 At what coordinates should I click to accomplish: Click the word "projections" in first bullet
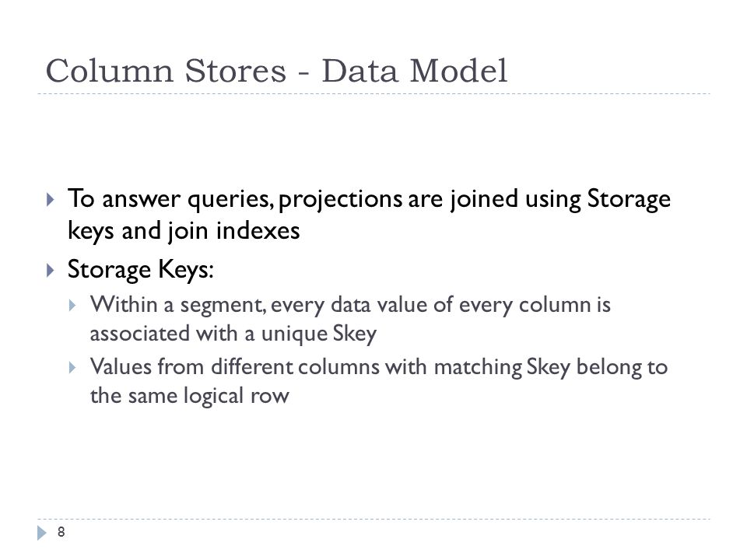pyautogui.click(x=341, y=200)
